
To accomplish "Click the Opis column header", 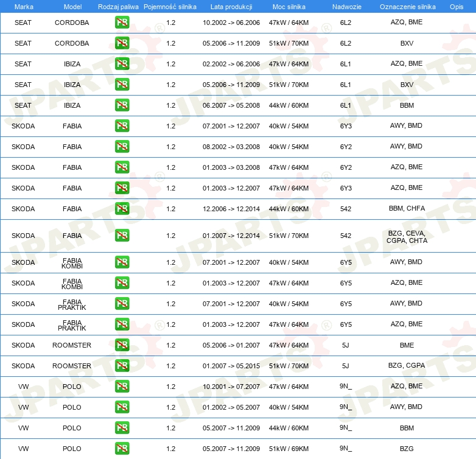I will point(457,7).
